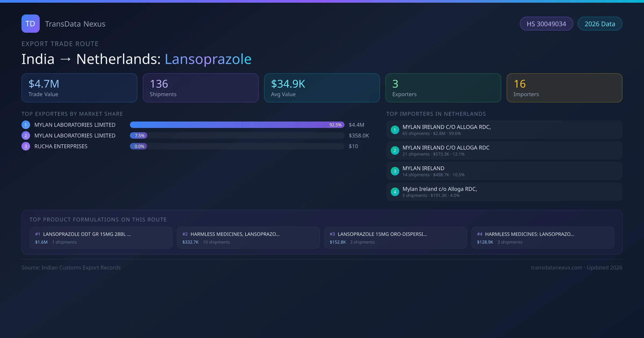Open the $4.7M Trade Value card

tap(79, 88)
